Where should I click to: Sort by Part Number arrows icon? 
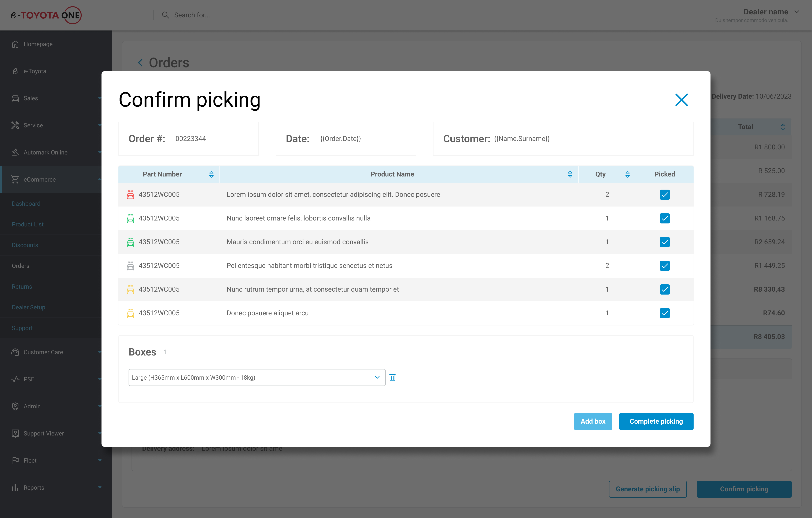click(x=211, y=174)
